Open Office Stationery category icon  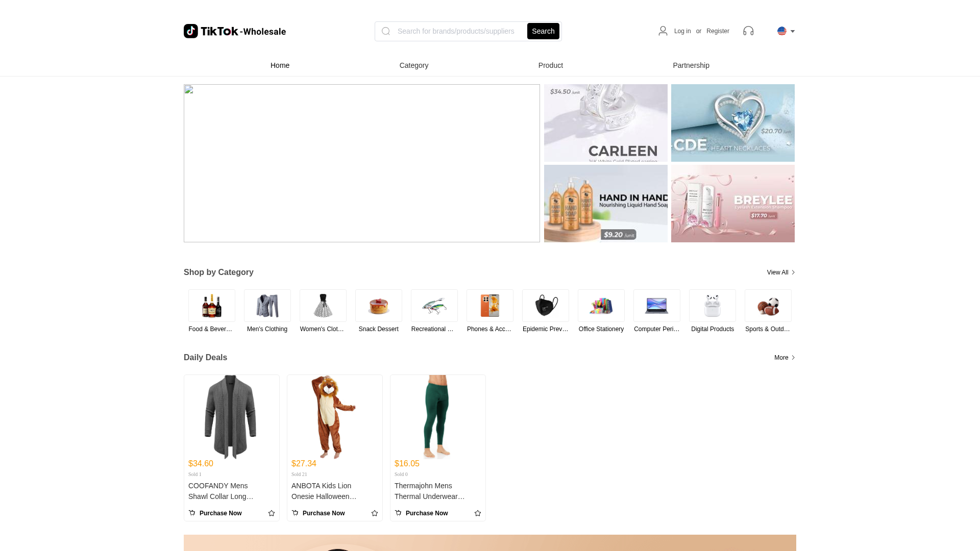coord(601,306)
